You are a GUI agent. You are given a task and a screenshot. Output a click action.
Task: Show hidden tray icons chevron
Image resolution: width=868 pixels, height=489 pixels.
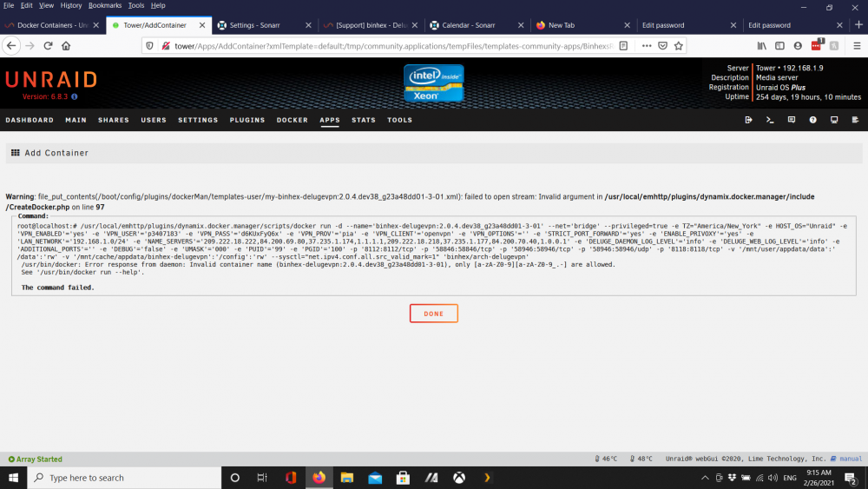705,478
